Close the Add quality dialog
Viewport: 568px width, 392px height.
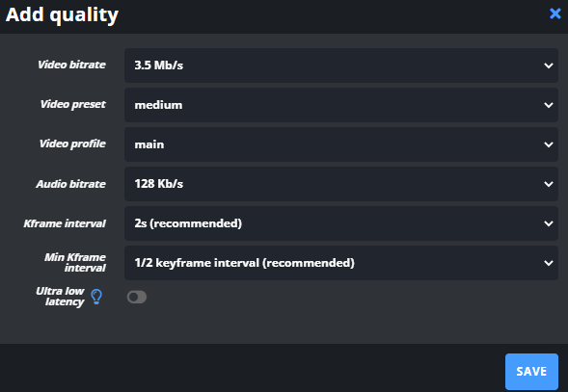(554, 13)
